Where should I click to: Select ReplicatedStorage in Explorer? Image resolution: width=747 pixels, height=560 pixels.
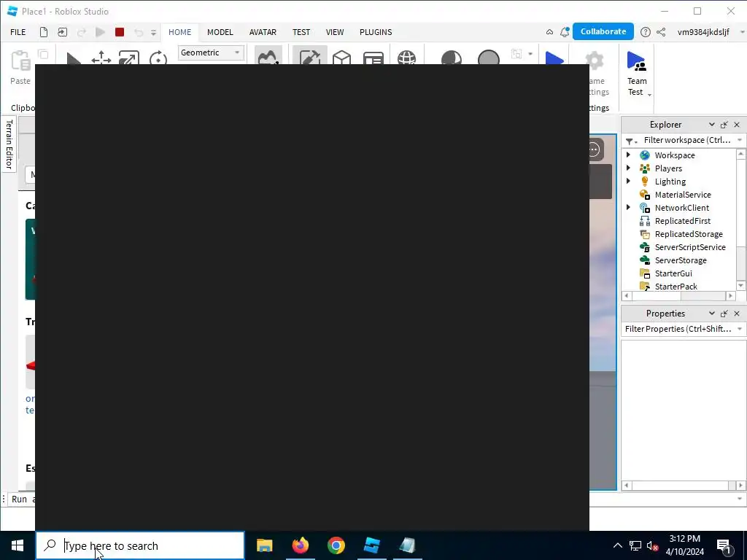[689, 234]
